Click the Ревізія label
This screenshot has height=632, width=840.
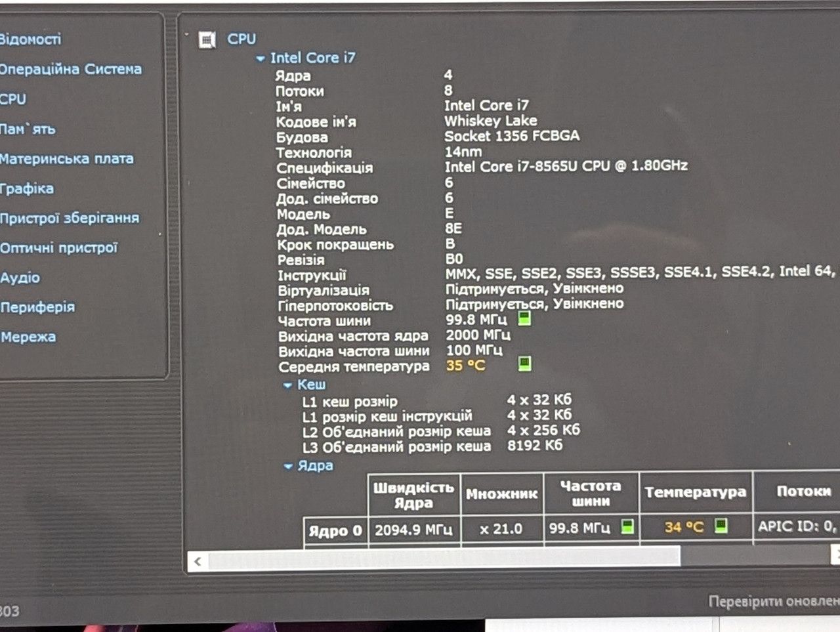click(301, 260)
